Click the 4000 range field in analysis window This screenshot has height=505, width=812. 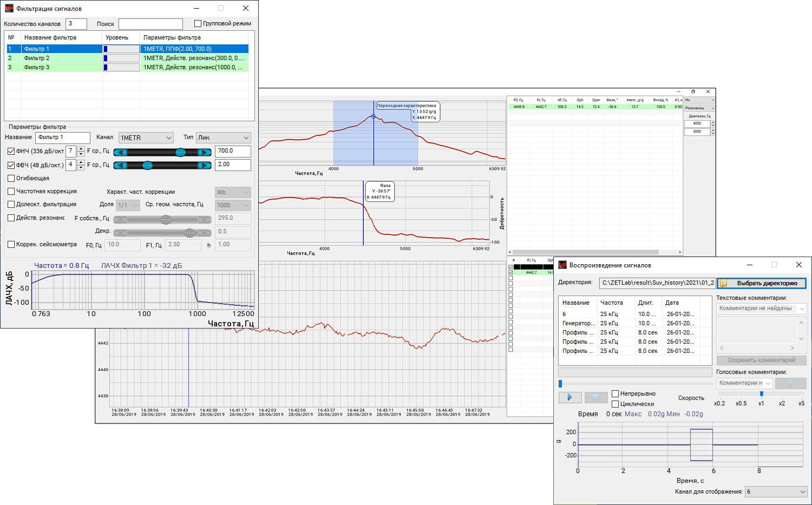pos(697,123)
